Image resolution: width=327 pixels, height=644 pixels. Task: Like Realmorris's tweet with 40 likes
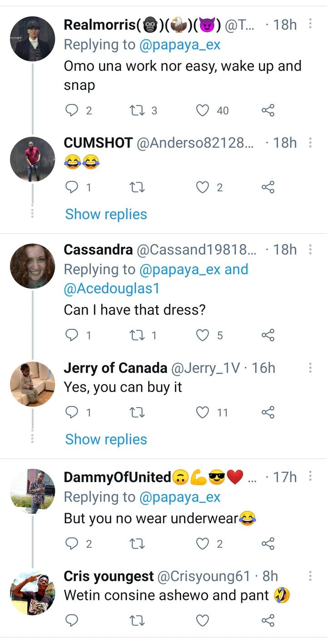point(203,110)
